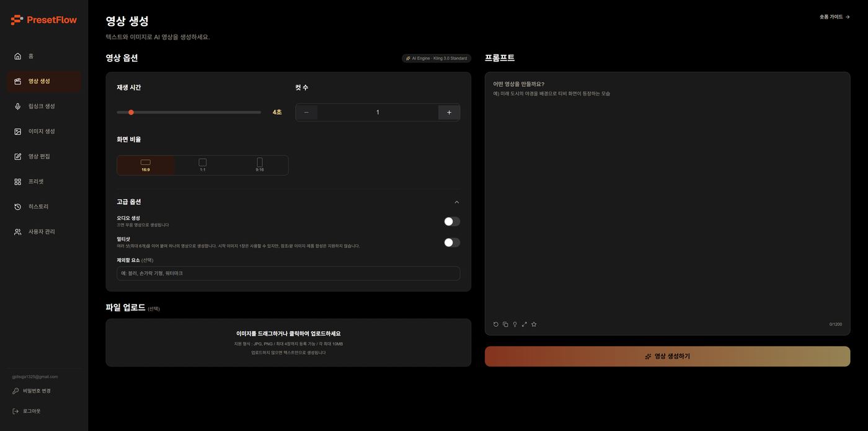The height and width of the screenshot is (431, 868).
Task: Click the copy icon under the prompt
Action: pos(505,324)
